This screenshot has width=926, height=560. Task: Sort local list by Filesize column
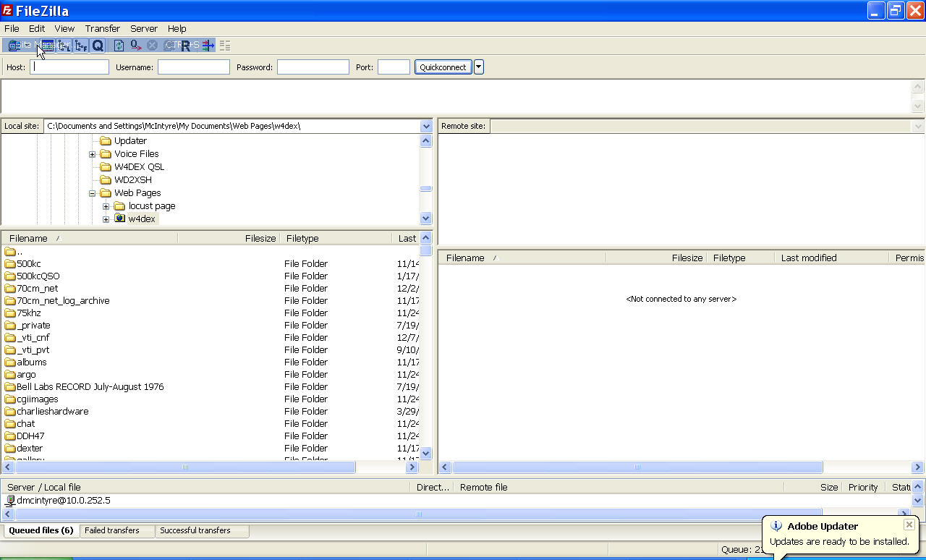(x=229, y=238)
